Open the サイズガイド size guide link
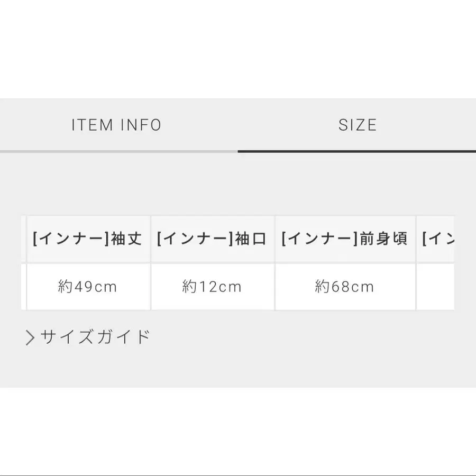 point(94,335)
